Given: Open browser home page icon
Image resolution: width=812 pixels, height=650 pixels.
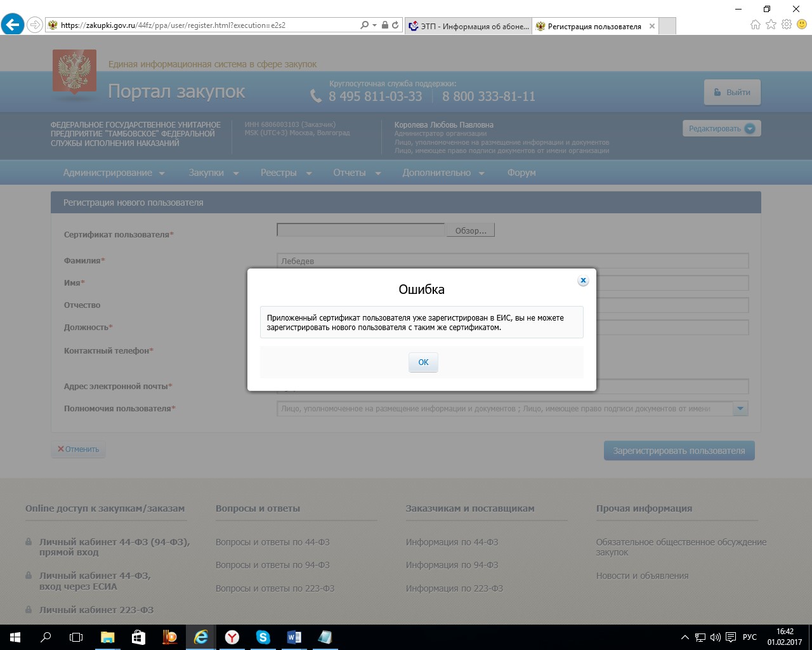Looking at the screenshot, I should (x=755, y=25).
